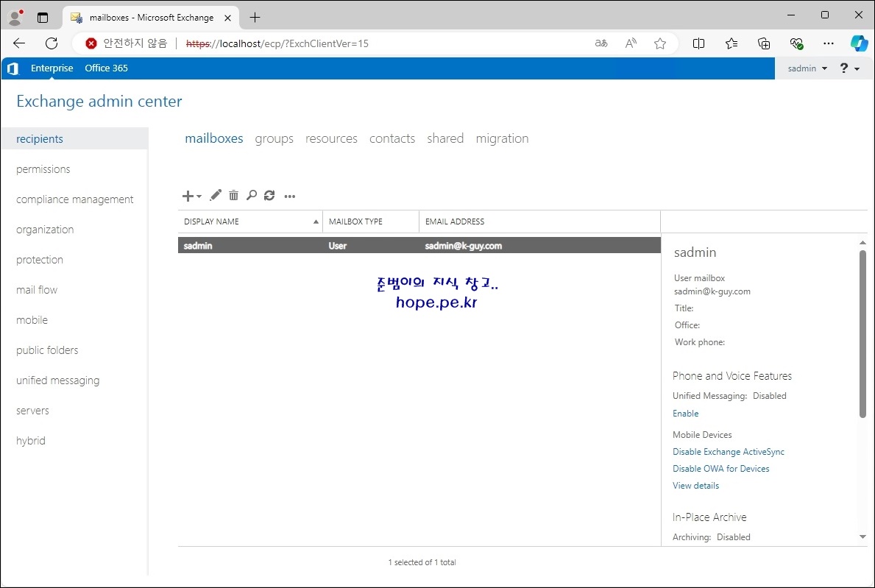Sort by EMAIL ADDRESS column header
The height and width of the screenshot is (588, 875).
click(x=539, y=222)
